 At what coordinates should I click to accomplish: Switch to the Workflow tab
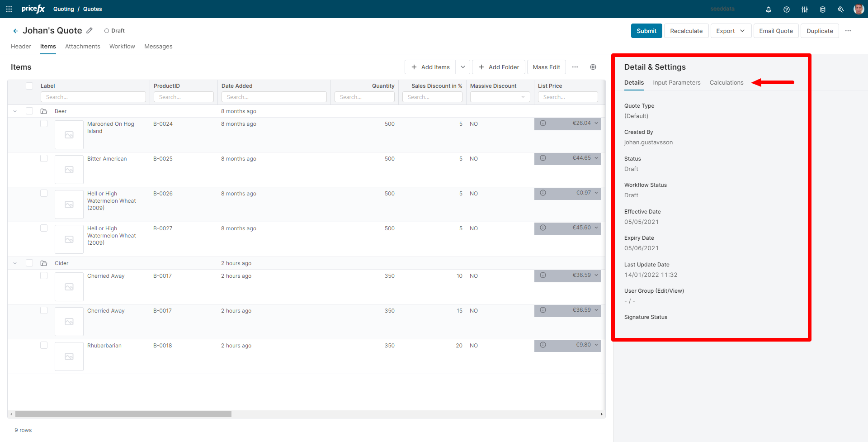coord(122,46)
